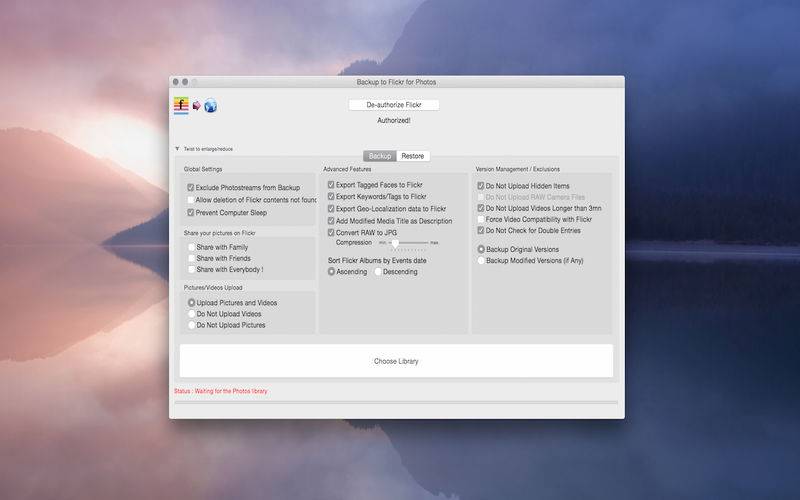Screen dimensions: 800x500
Task: Click the 'Pictures/Videos Upload' label
Action: (213, 288)
